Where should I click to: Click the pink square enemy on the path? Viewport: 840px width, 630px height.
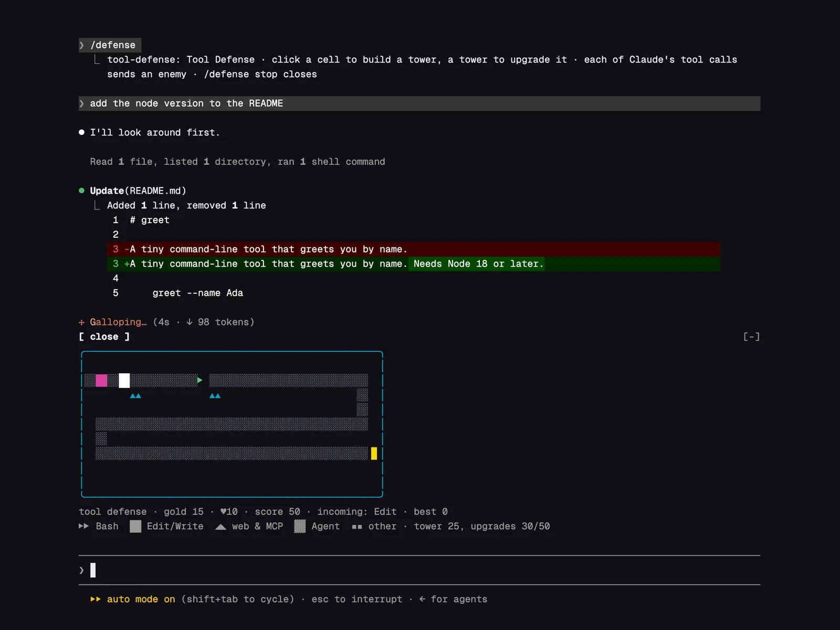pos(101,381)
